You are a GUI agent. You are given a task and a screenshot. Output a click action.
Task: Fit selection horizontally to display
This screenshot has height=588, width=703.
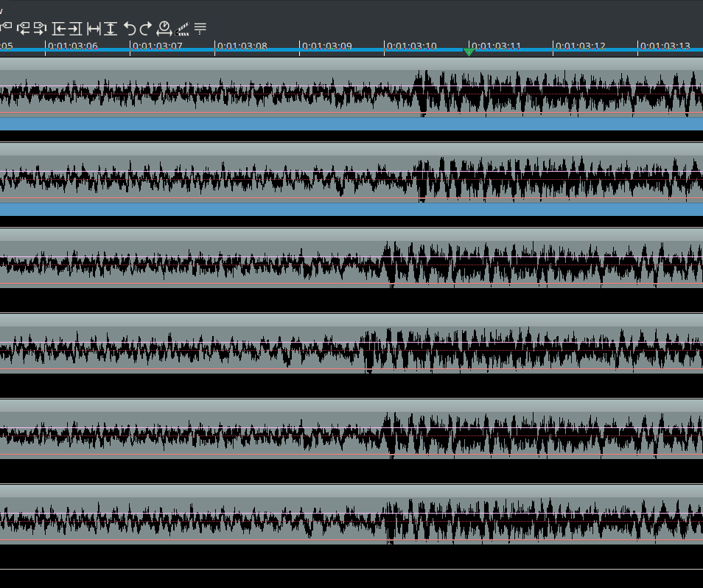(x=94, y=29)
